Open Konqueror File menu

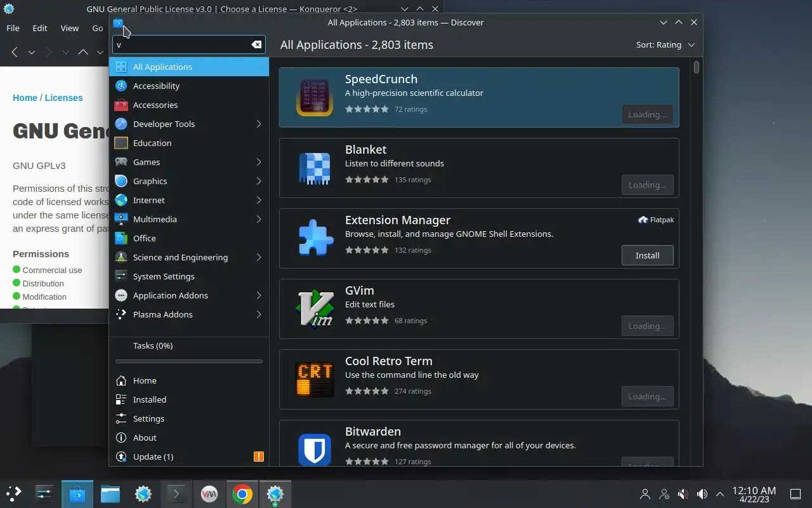pyautogui.click(x=13, y=28)
